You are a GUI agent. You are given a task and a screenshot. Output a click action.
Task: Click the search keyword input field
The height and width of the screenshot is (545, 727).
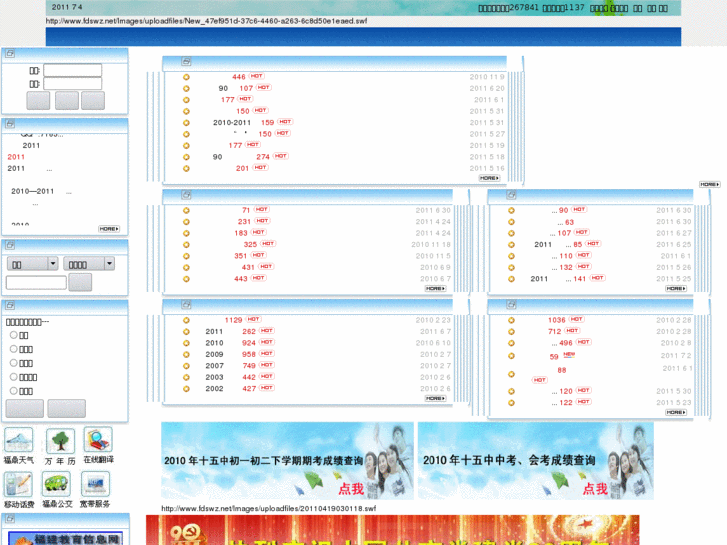(x=36, y=282)
